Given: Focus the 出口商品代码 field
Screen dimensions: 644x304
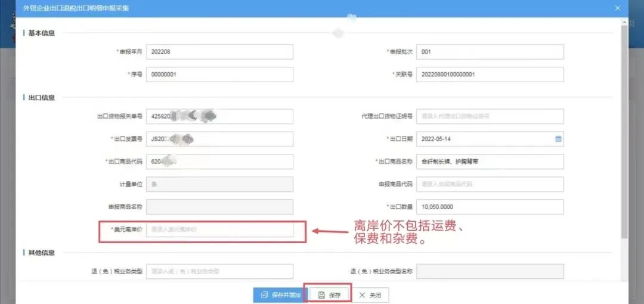Looking at the screenshot, I should [219, 162].
